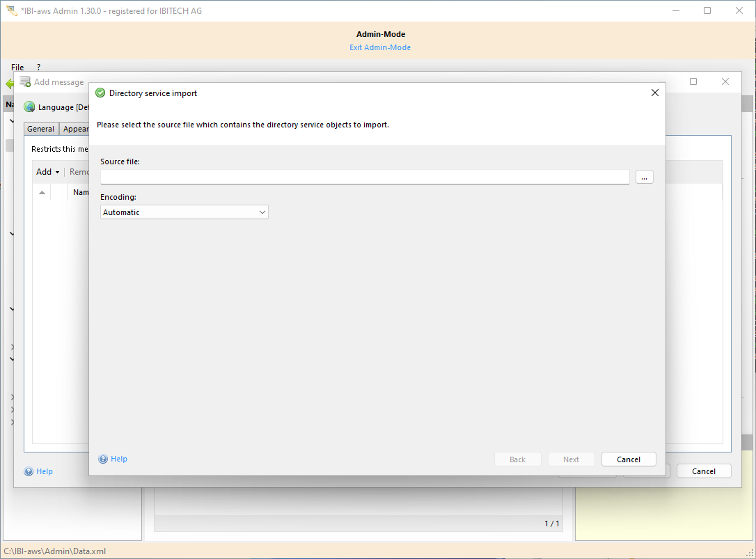The width and height of the screenshot is (756, 559).
Task: Click the resize grip icon in the status bar
Action: click(750, 553)
